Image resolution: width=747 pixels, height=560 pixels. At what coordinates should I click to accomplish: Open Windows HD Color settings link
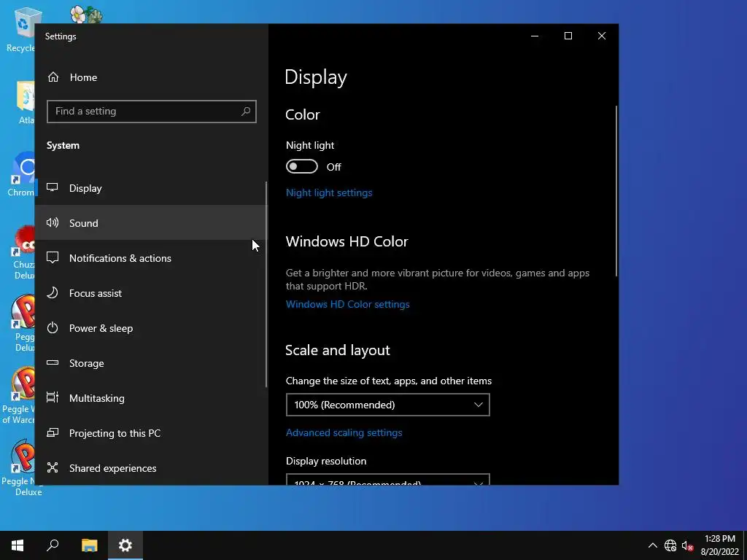(x=347, y=304)
